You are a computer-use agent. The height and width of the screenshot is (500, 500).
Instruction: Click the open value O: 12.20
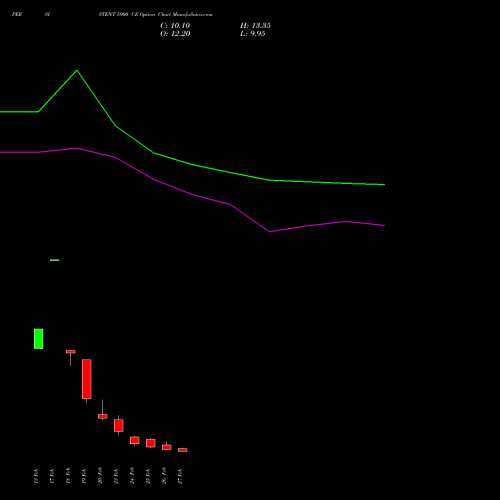[x=175, y=34]
